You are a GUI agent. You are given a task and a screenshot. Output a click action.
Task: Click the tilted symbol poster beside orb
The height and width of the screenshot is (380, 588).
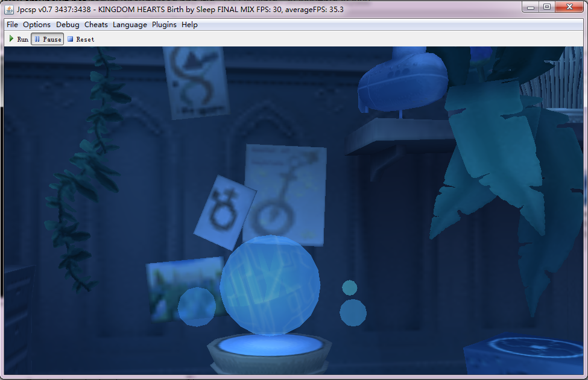click(225, 212)
